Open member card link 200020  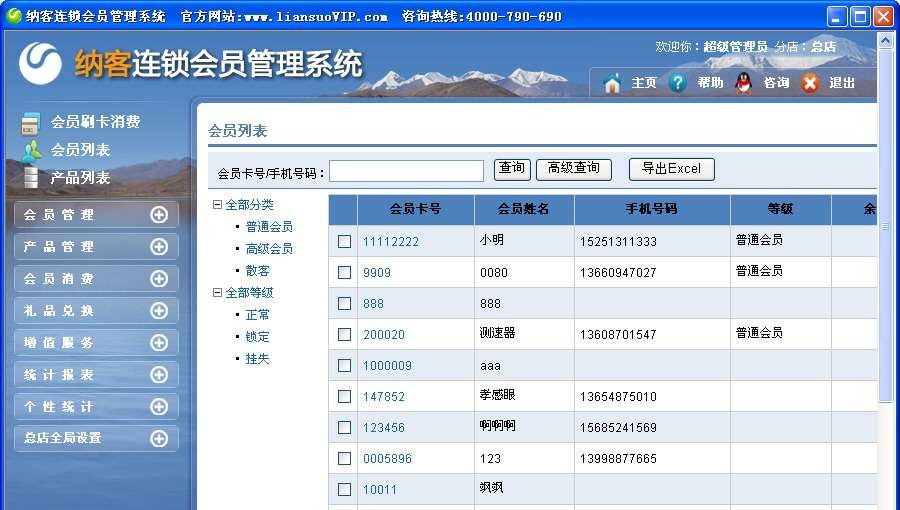tap(384, 335)
